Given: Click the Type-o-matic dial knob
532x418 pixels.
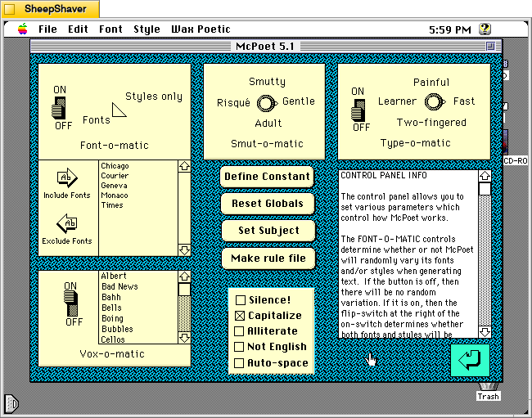Looking at the screenshot, I should pos(435,101).
